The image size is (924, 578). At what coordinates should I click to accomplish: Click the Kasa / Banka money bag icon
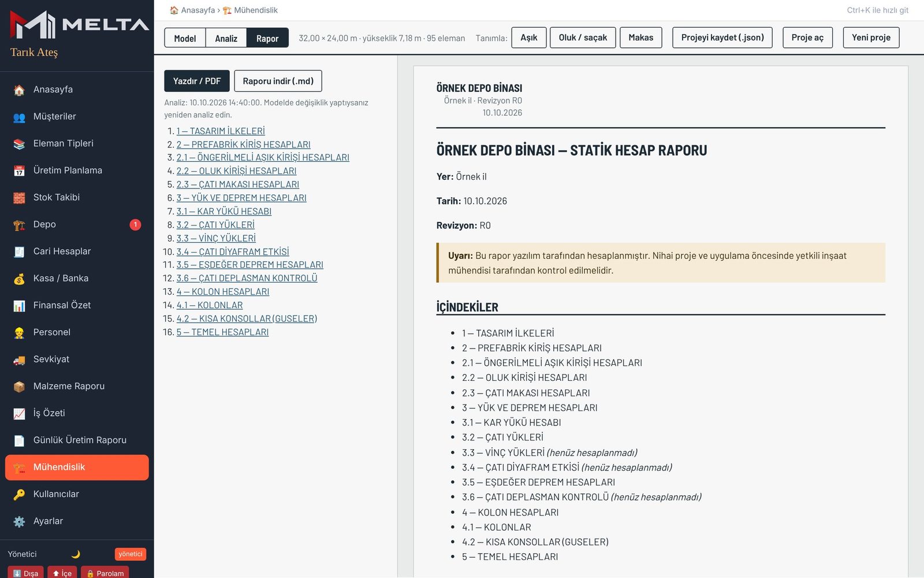19,279
